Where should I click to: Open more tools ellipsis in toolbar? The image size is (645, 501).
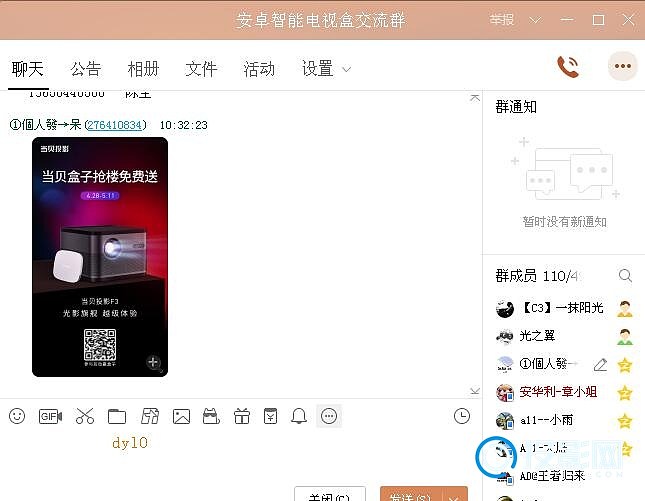coord(329,416)
